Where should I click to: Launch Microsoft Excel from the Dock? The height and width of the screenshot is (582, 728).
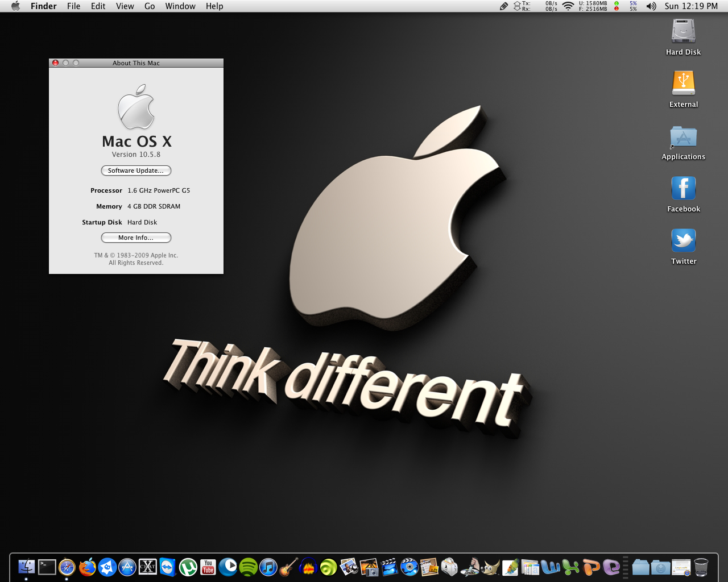570,567
